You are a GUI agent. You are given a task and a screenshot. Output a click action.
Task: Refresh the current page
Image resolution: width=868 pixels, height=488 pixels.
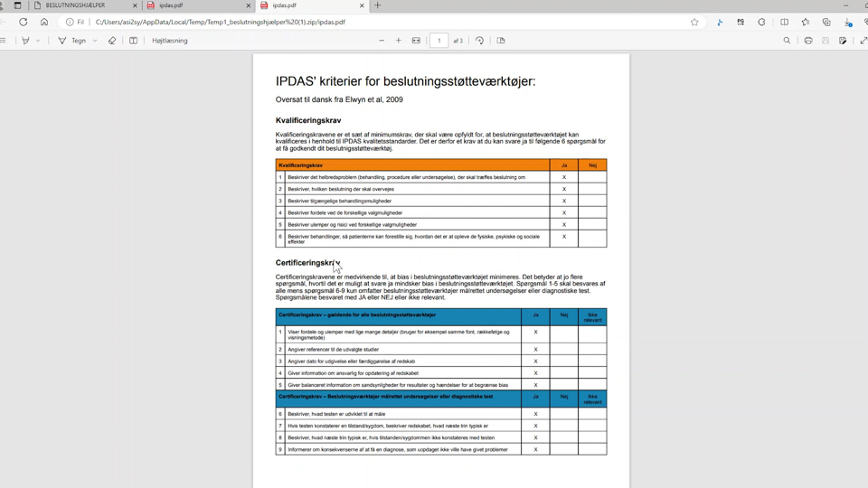(x=24, y=22)
